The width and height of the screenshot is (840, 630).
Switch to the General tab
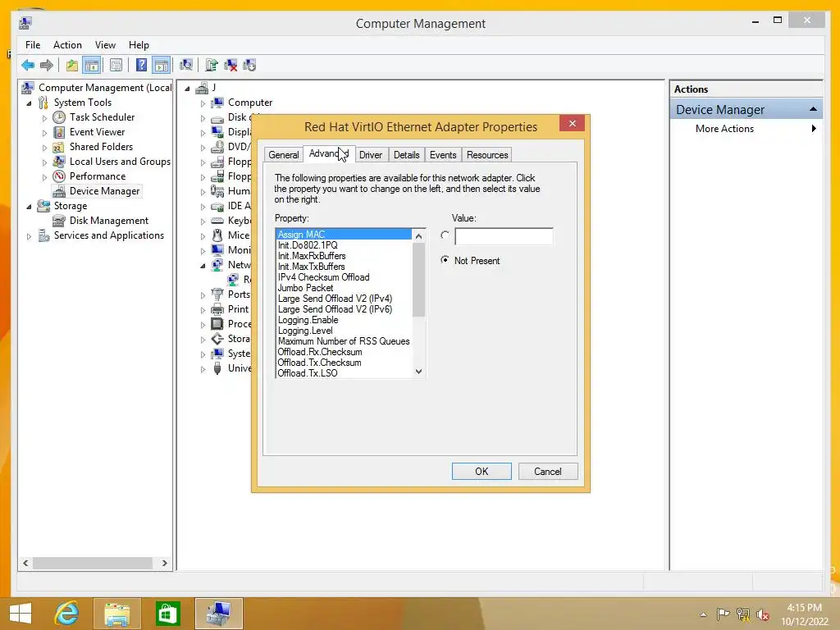click(283, 155)
